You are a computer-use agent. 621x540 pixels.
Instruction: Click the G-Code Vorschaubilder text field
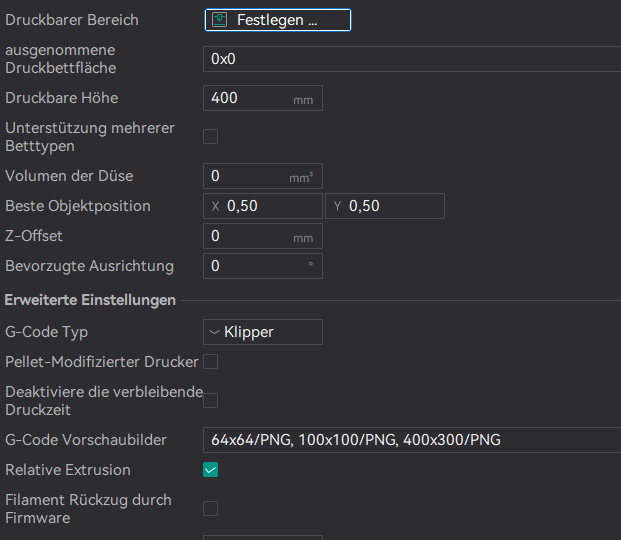pos(412,440)
